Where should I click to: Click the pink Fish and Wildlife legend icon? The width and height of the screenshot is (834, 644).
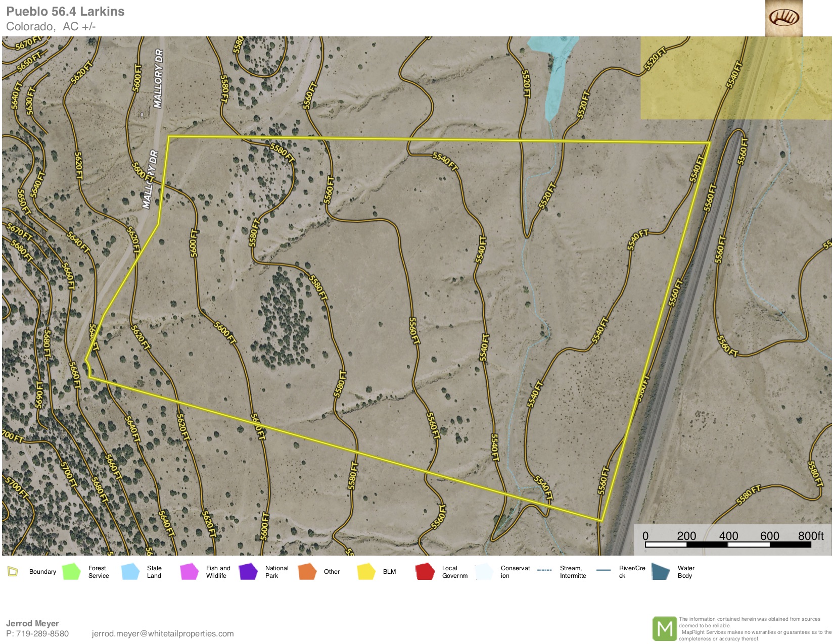(189, 572)
